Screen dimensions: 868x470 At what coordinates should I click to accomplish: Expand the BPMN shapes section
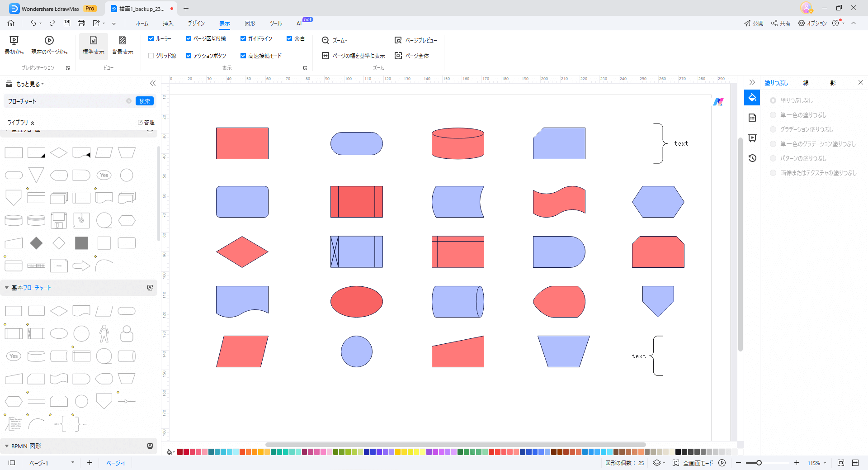coord(7,446)
